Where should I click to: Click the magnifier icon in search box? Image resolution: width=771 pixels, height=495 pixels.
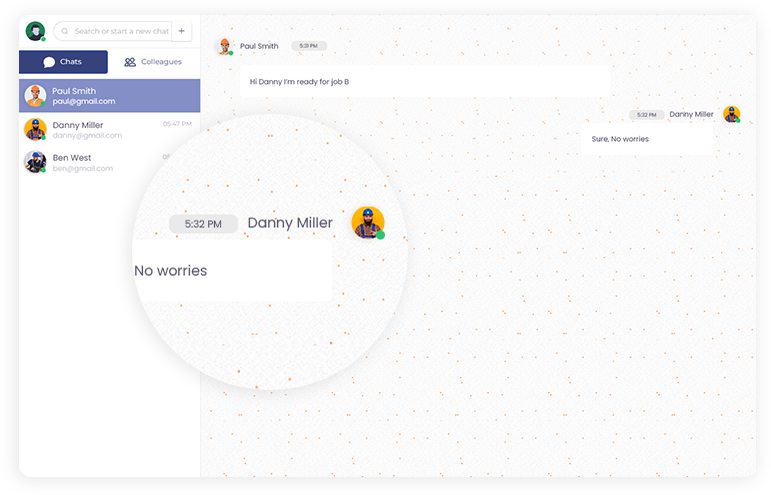coord(66,31)
